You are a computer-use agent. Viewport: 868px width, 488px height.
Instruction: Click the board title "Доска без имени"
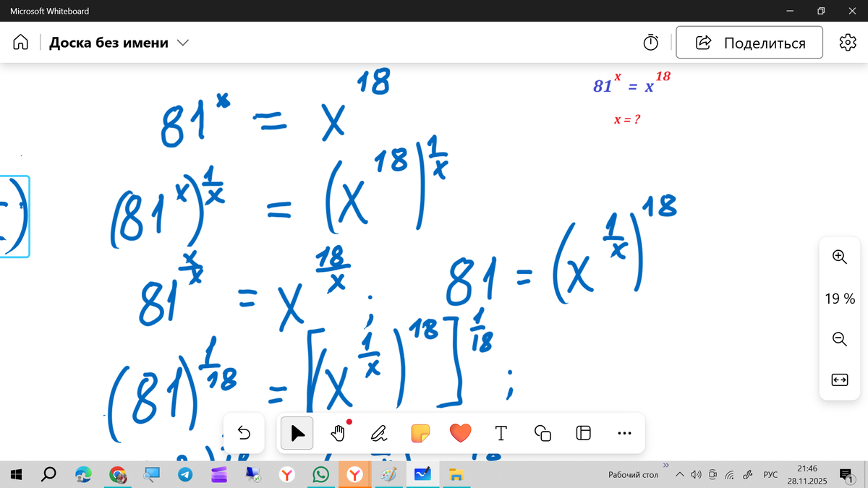(109, 43)
